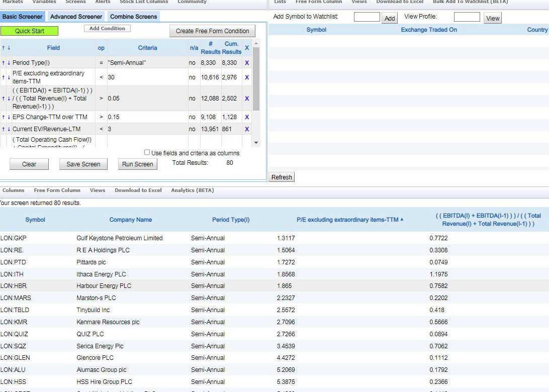Move the EPS Change-TTM criterion up
Viewport: 549px width, 392px height.
(4, 117)
